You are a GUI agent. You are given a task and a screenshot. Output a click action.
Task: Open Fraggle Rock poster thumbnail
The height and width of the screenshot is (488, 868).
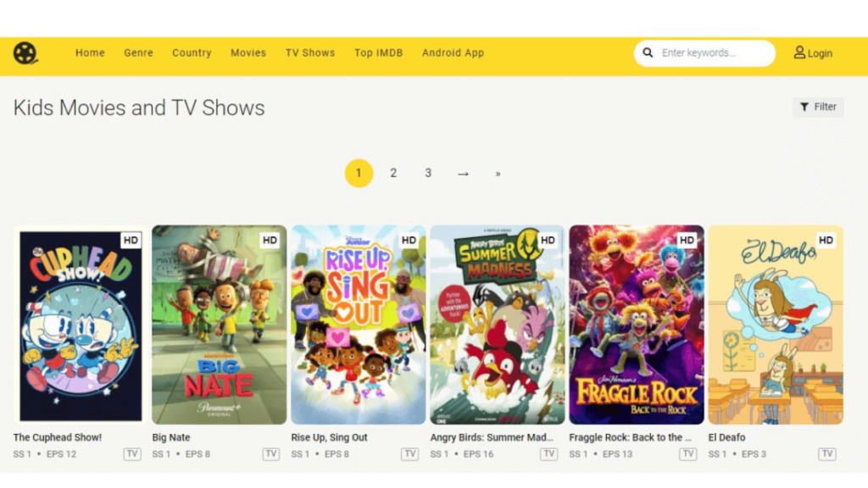636,324
